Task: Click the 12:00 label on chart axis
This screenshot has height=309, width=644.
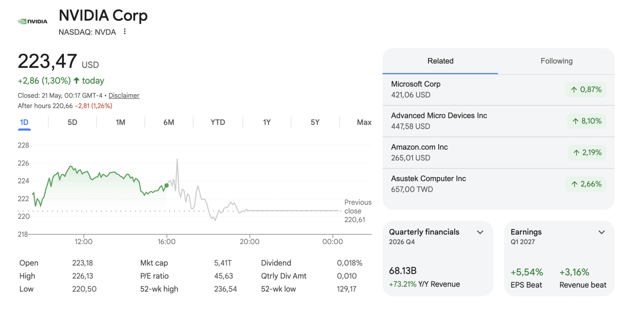Action: (83, 242)
